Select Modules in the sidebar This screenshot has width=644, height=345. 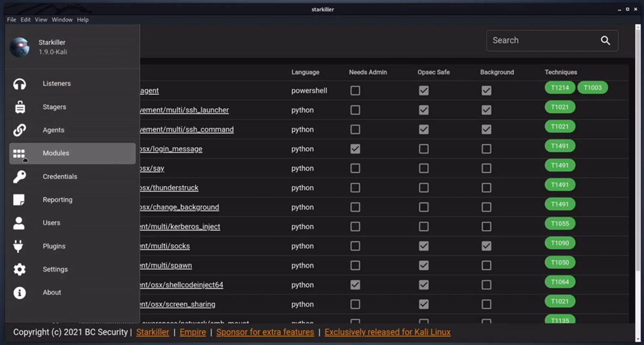pyautogui.click(x=72, y=153)
